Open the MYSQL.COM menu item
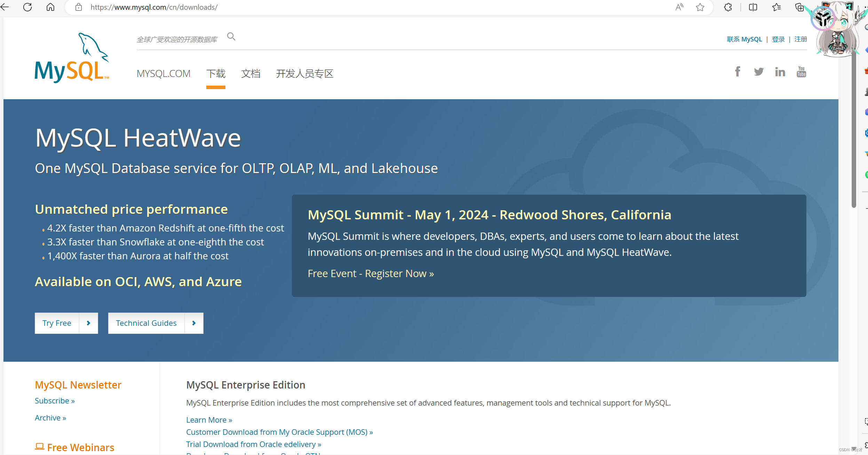 164,73
